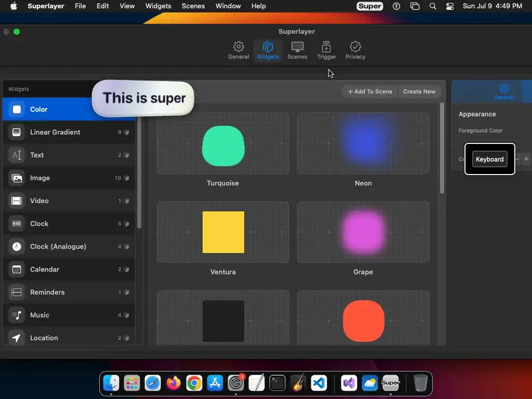
Task: Launch Firefox from the dock
Action: point(174,383)
